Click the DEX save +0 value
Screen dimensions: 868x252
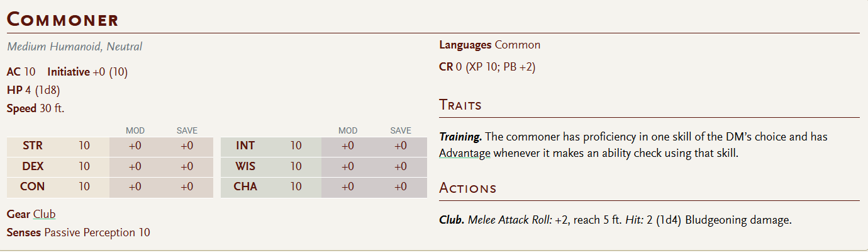coord(187,167)
